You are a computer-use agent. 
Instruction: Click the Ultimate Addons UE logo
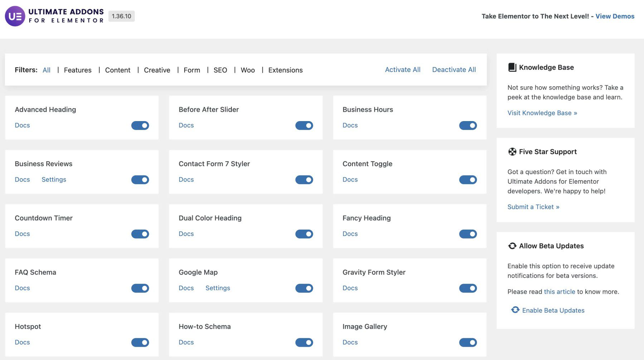(15, 16)
